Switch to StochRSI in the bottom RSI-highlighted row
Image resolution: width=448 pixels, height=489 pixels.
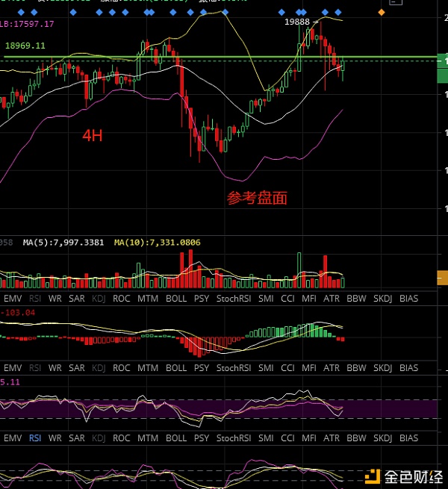[x=234, y=438]
